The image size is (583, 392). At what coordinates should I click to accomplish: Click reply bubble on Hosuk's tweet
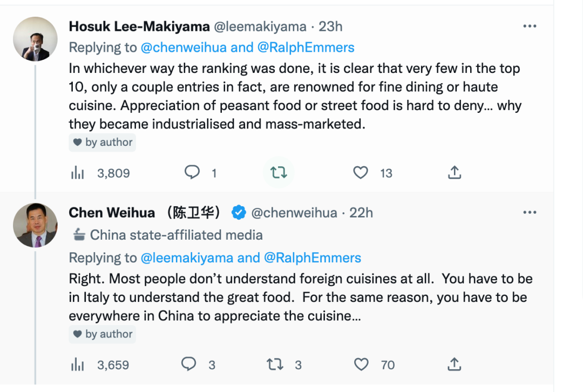[x=192, y=173]
